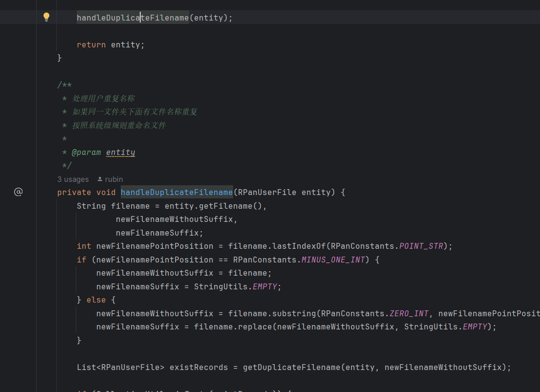
Task: Click 'RPanUserFile' parameter type in the declaration
Action: pos(267,192)
